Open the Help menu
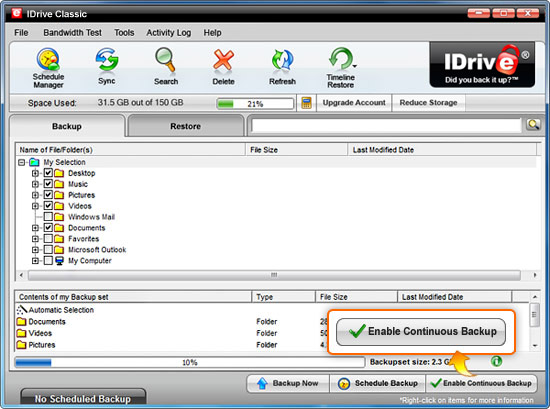The height and width of the screenshot is (409, 550). coord(212,33)
